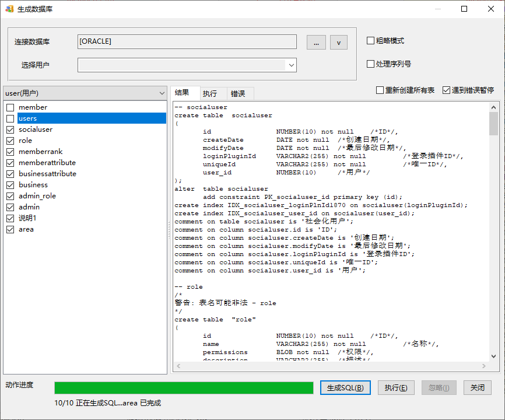Check the member table checkbox
Screen dimensions: 505x420
tap(10, 107)
